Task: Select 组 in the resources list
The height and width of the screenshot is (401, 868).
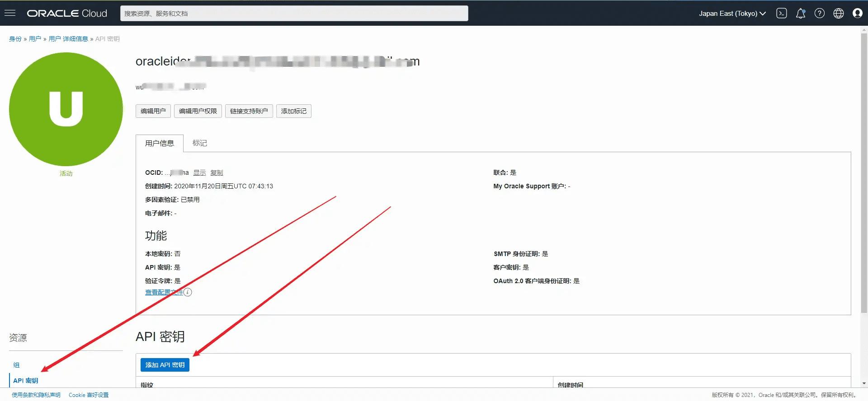Action: coord(16,365)
